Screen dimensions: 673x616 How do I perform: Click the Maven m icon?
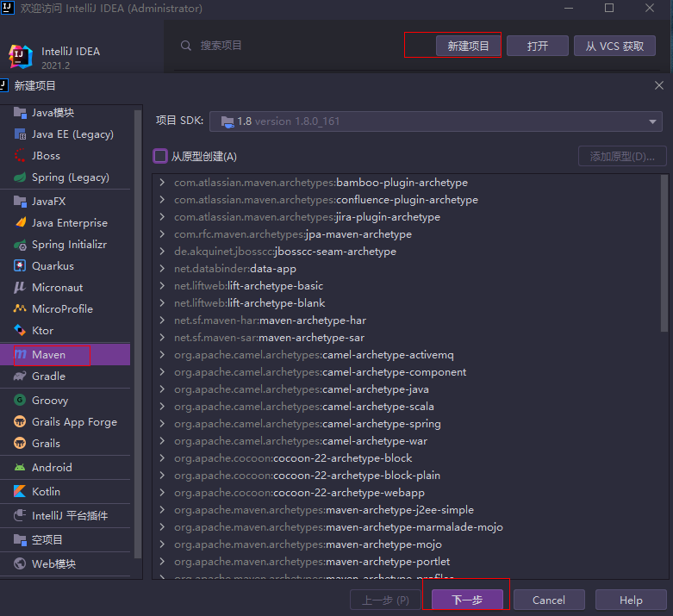[20, 354]
